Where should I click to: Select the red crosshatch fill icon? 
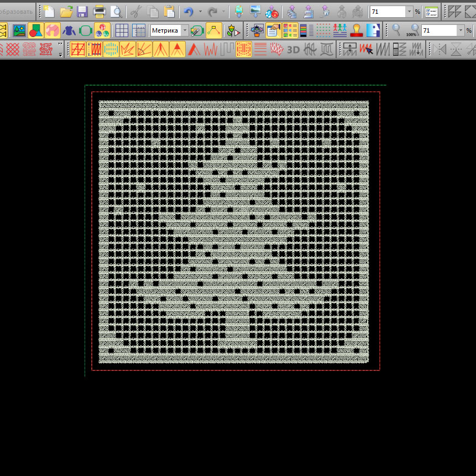pyautogui.click(x=13, y=49)
